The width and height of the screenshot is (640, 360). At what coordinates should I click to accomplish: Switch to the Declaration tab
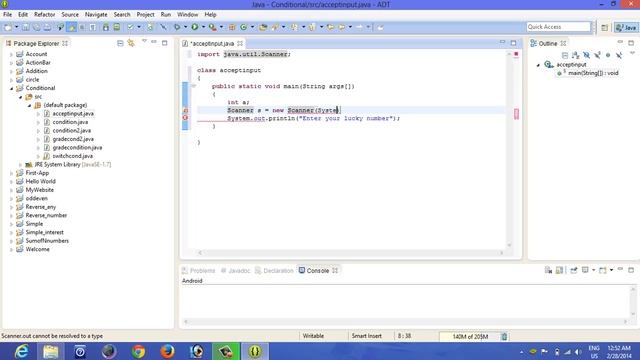tap(274, 271)
